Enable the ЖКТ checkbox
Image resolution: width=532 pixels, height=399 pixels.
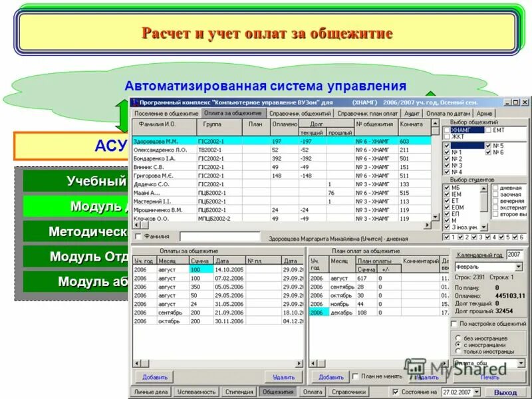click(x=446, y=138)
